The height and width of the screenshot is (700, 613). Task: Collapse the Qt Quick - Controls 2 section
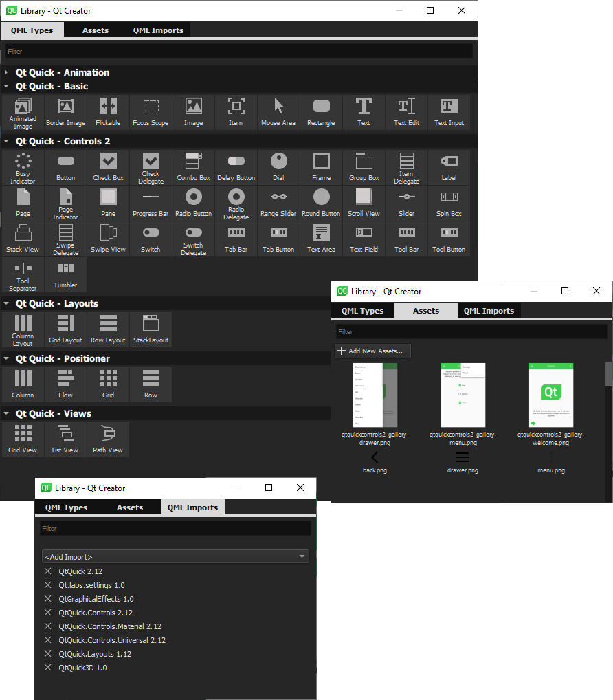(6, 141)
